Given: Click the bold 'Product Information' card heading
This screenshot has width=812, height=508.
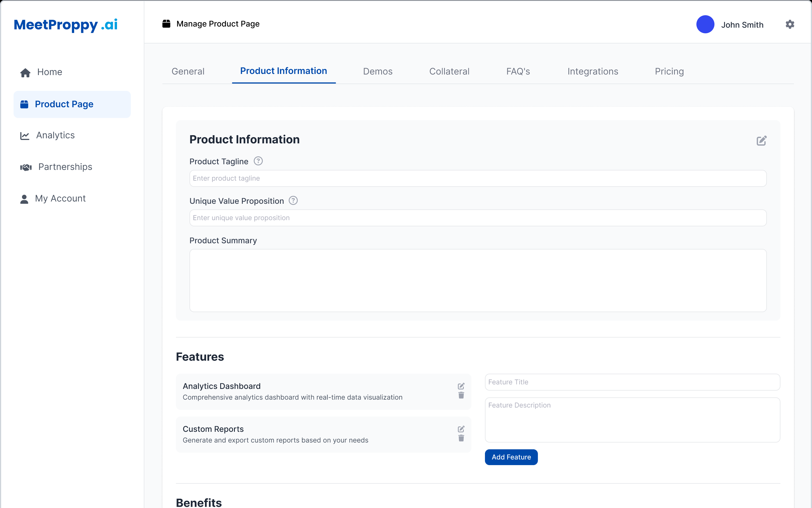Looking at the screenshot, I should tap(244, 139).
